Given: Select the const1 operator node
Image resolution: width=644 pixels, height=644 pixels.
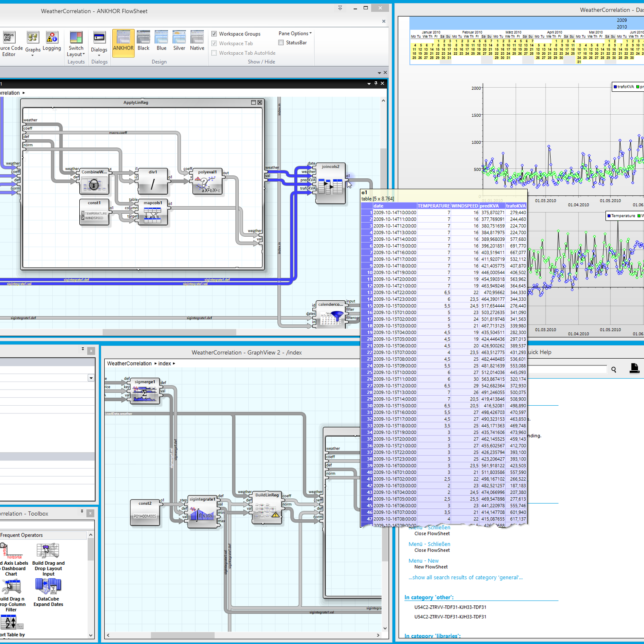Looking at the screenshot, I should click(94, 212).
